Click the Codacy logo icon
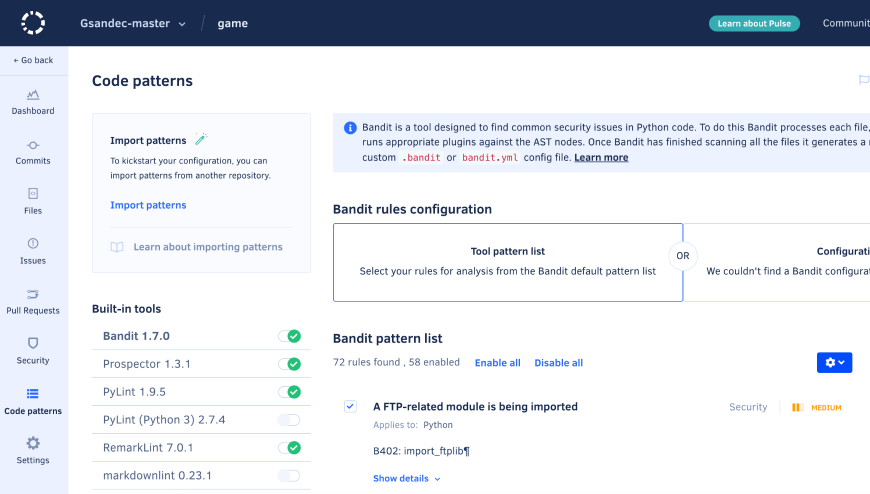Image resolution: width=870 pixels, height=494 pixels. pos(33,23)
